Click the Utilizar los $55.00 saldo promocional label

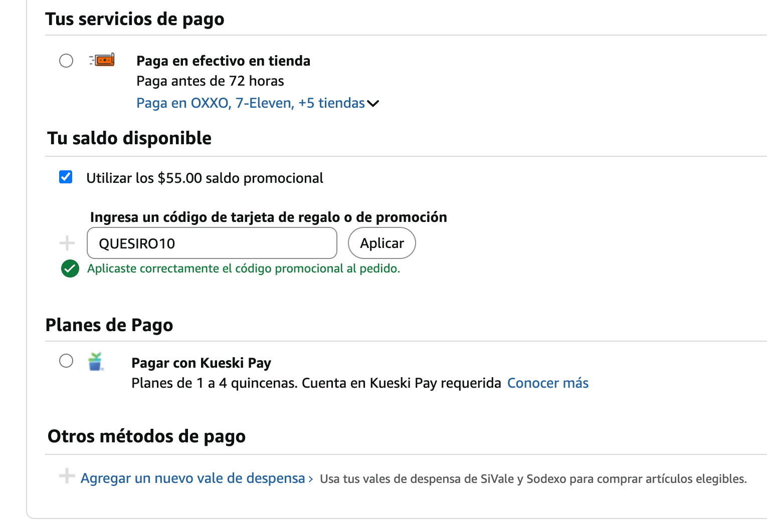pos(205,178)
